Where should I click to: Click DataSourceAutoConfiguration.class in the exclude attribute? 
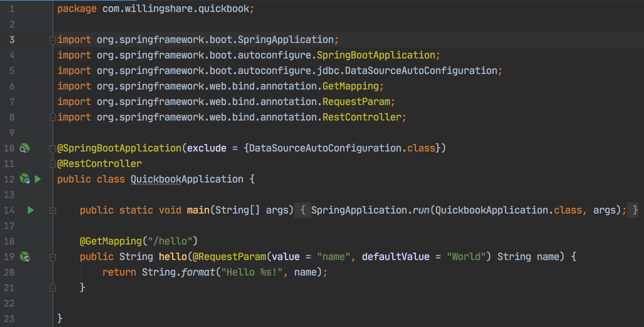[x=341, y=148]
